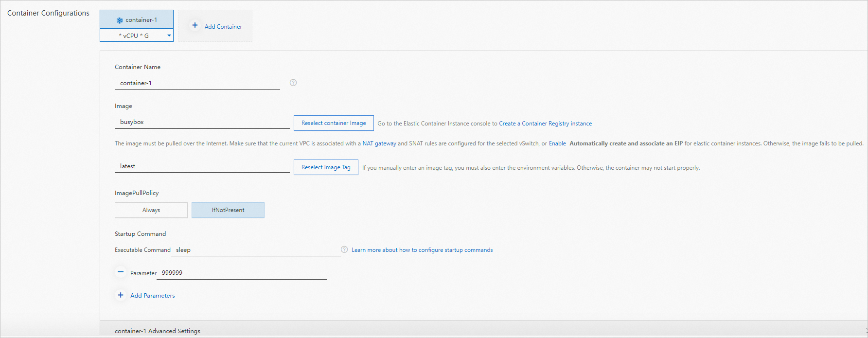
Task: Open the NAT gateway link
Action: (x=379, y=143)
